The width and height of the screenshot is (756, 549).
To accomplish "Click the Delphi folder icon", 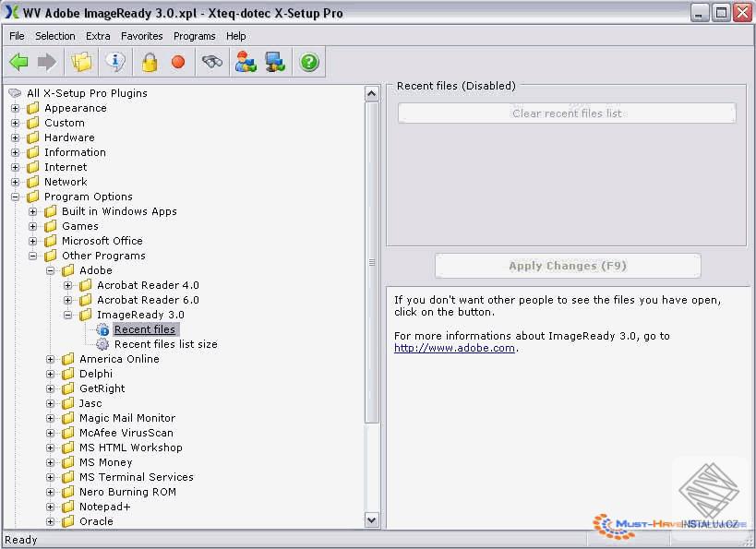I will [x=68, y=374].
